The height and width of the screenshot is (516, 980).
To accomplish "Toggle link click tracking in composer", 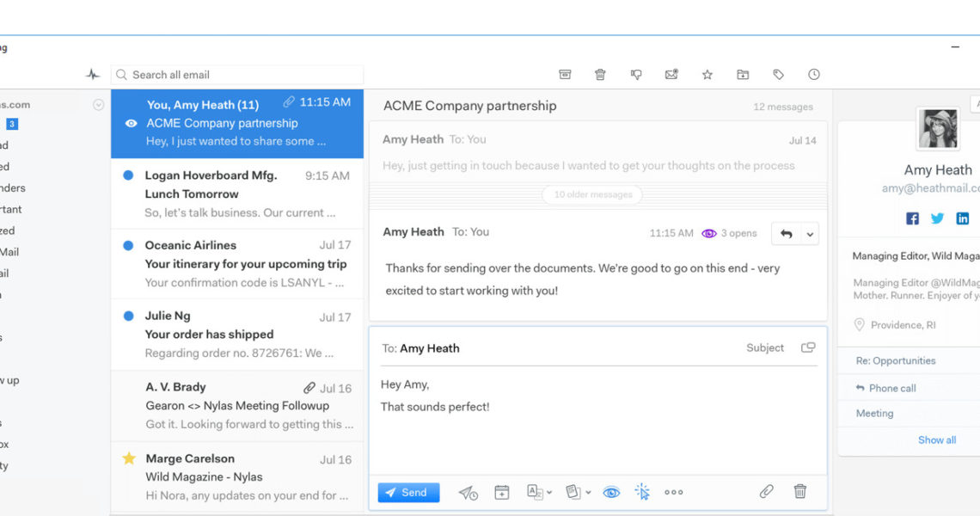I will click(642, 492).
